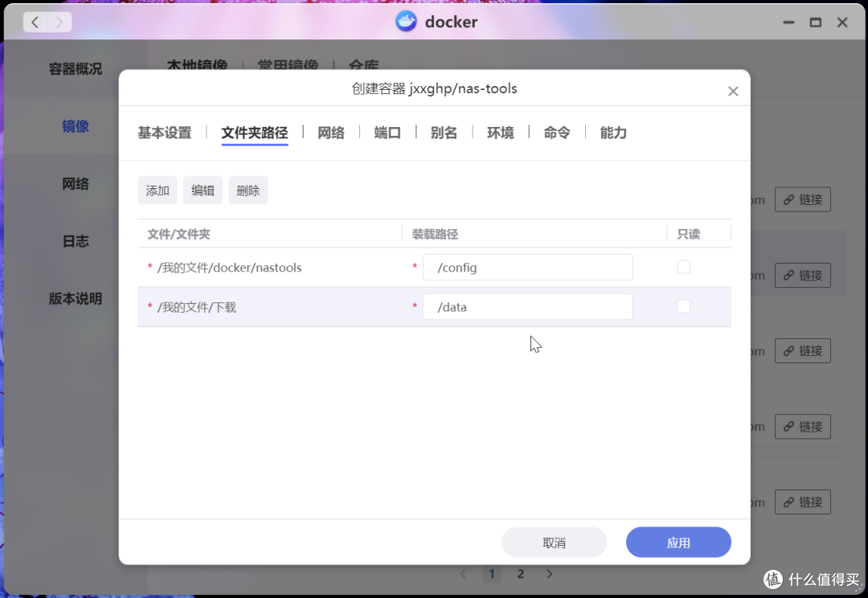The image size is (868, 598).
Task: Click the 文件/文件夹 column header
Action: coord(178,234)
